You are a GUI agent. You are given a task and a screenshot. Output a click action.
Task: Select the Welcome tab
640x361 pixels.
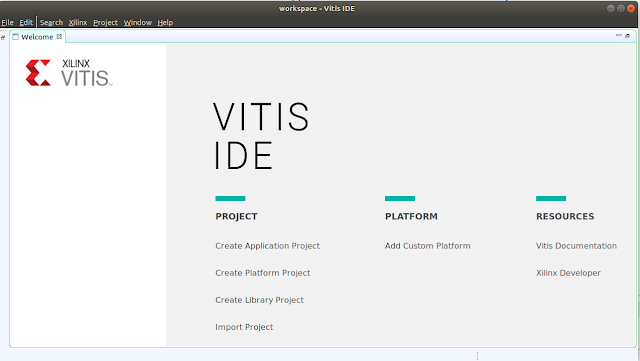click(37, 37)
